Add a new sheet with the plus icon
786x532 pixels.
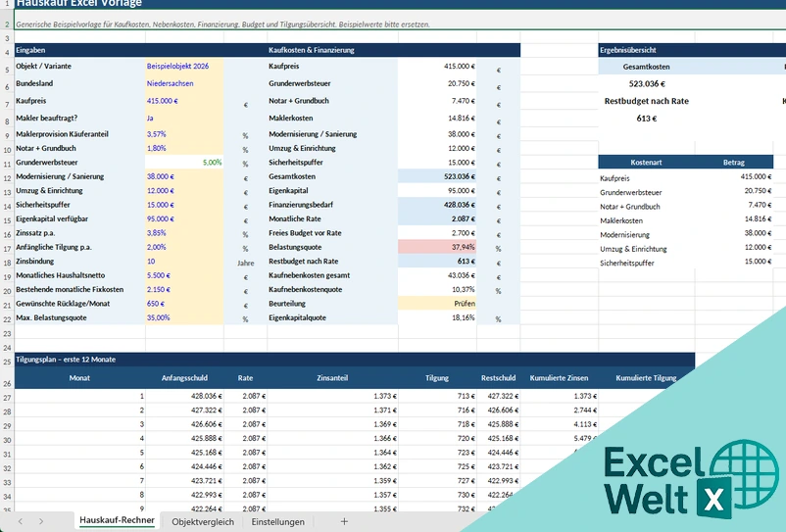344,521
